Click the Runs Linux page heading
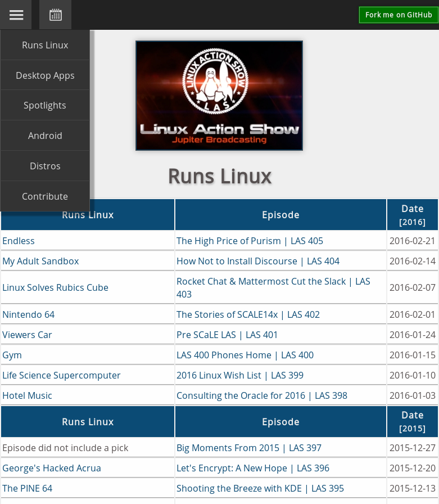The height and width of the screenshot is (504, 439). (220, 176)
